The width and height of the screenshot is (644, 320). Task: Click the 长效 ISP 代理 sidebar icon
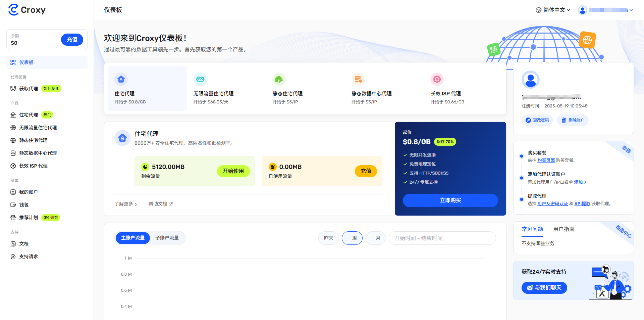click(x=13, y=166)
